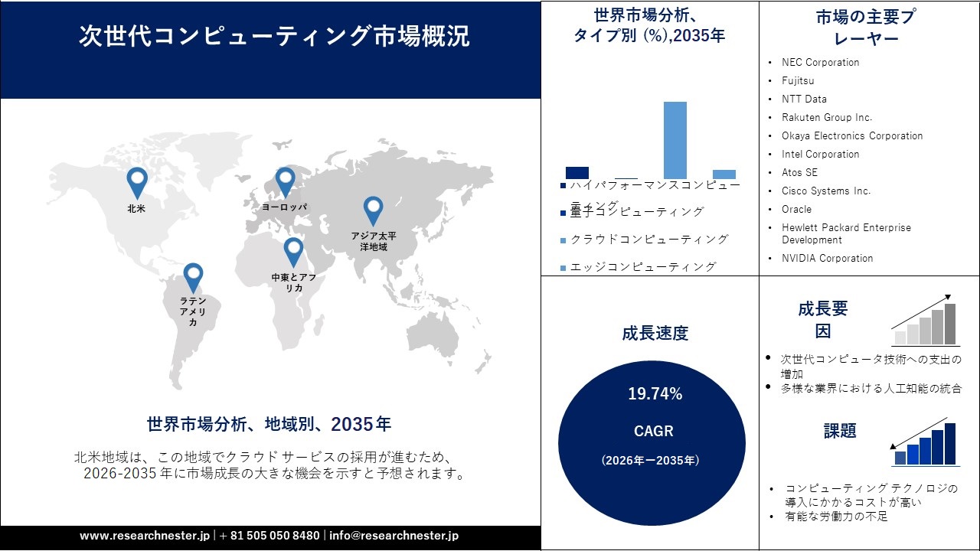Image resolution: width=980 pixels, height=551 pixels.
Task: Click the ラテンアメリカ map label
Action: point(193,312)
